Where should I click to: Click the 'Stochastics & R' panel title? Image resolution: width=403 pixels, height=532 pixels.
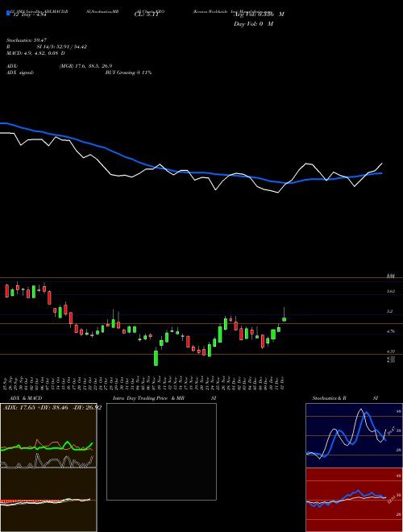coord(330,398)
